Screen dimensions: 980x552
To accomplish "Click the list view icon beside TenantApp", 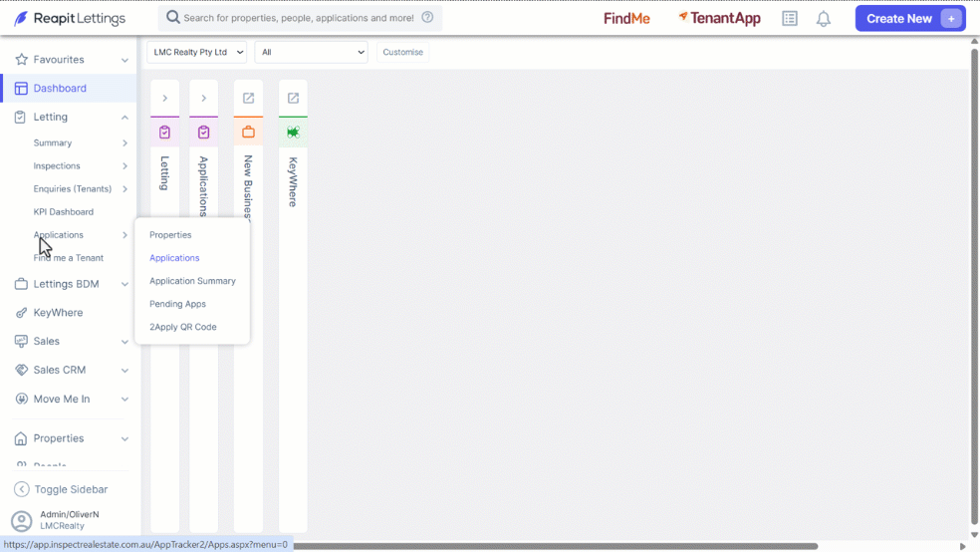I will click(790, 19).
